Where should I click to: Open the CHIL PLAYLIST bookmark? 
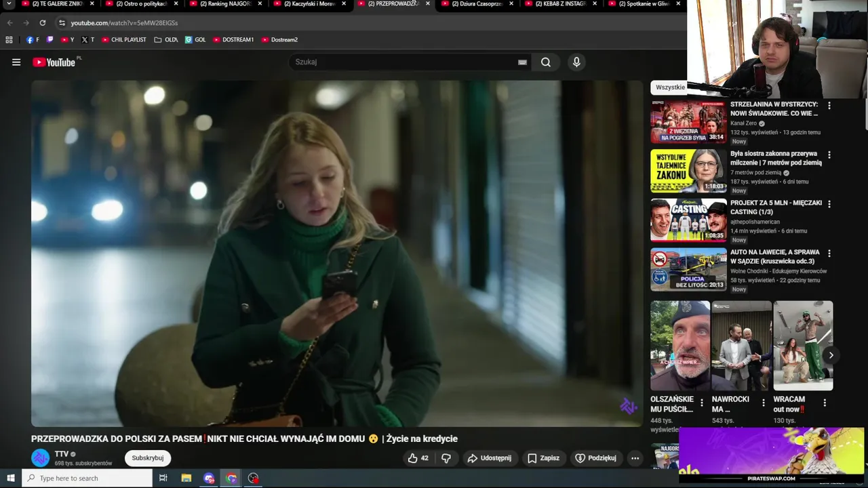(x=124, y=40)
